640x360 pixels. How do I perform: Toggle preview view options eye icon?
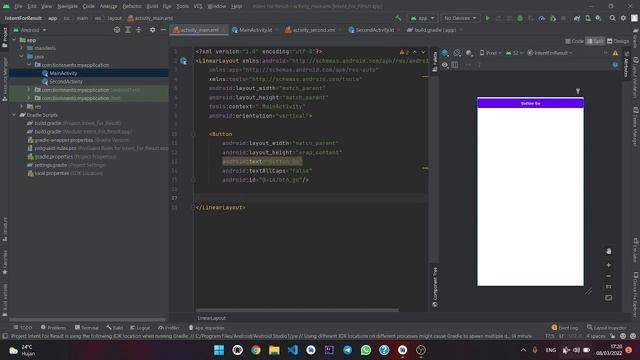click(445, 65)
